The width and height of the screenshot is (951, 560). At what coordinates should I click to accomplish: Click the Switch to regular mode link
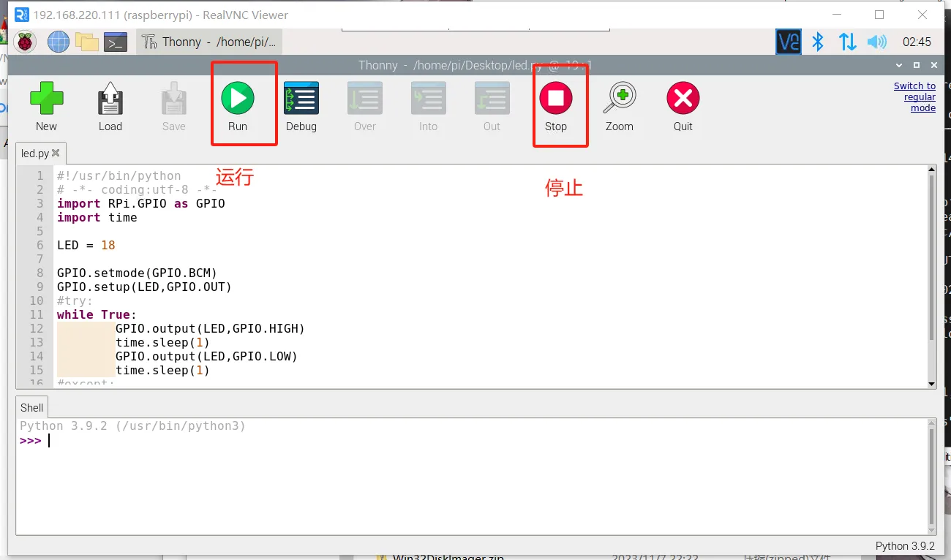pos(914,97)
